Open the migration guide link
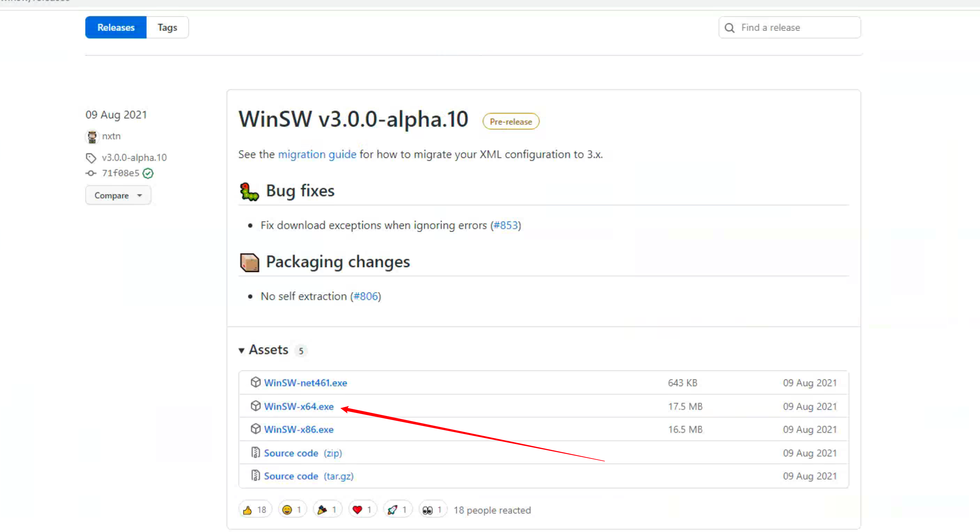 [317, 154]
